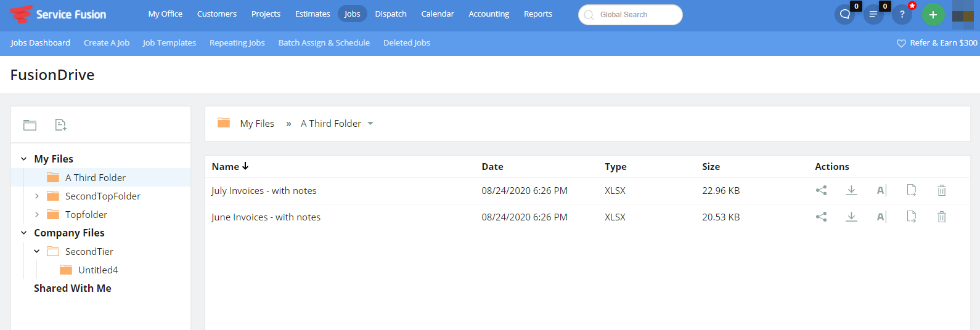Delete the July Invoices file
Screen dimensions: 980x330
tap(942, 190)
